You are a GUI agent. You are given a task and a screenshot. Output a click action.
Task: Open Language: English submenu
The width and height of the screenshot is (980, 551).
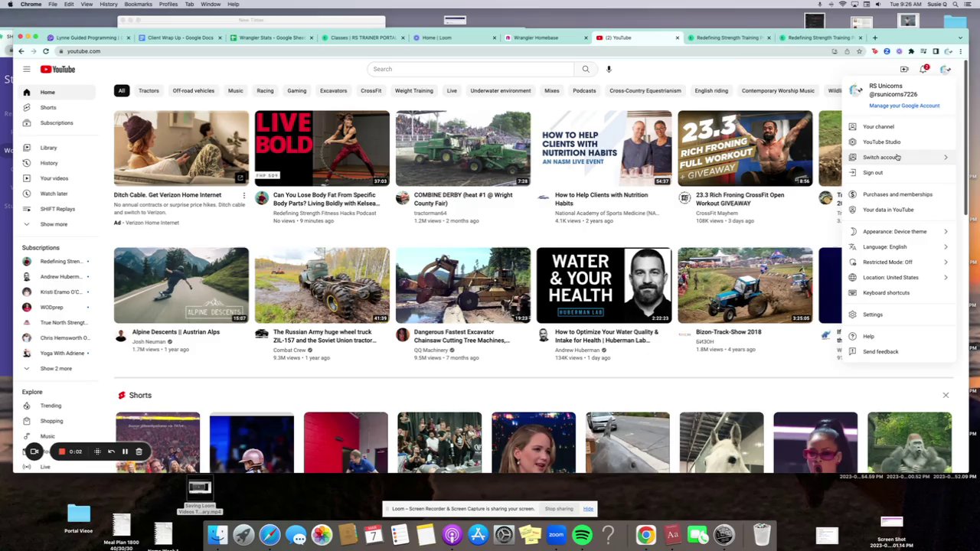(900, 246)
